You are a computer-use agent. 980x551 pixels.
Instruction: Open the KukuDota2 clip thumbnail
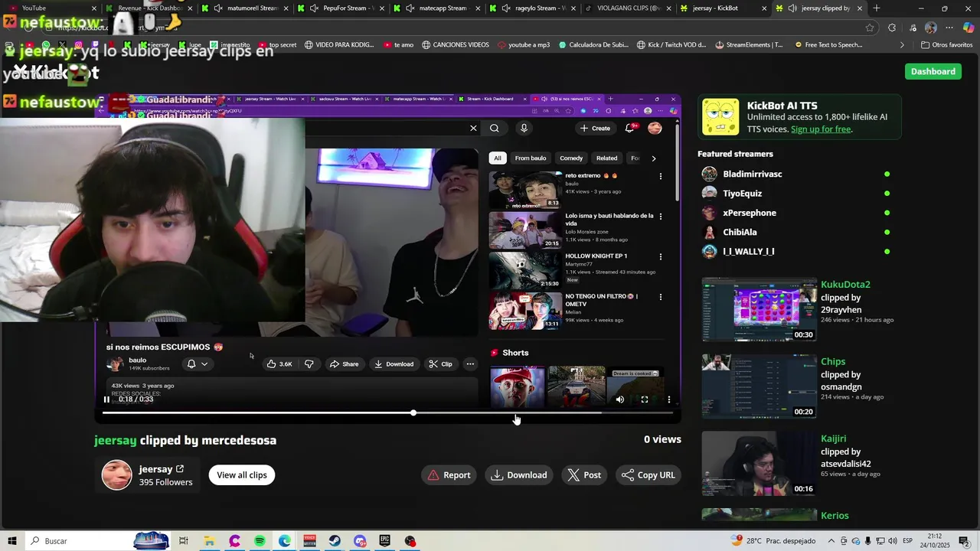(759, 310)
